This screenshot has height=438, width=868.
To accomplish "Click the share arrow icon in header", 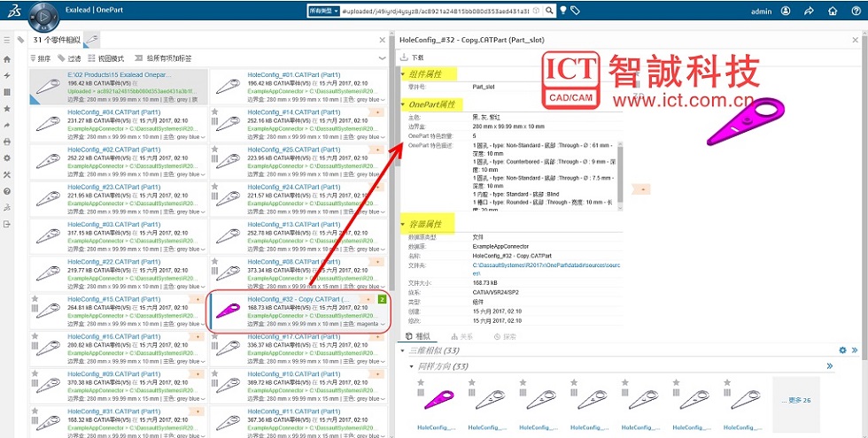I will point(809,11).
